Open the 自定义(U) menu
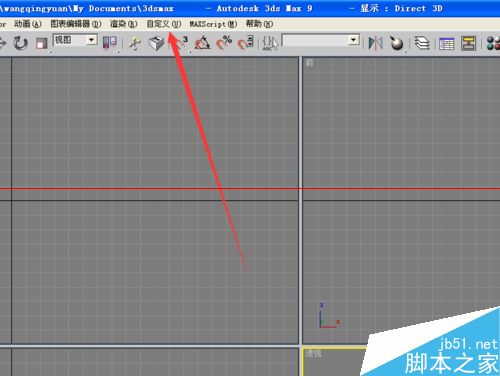 (x=164, y=24)
